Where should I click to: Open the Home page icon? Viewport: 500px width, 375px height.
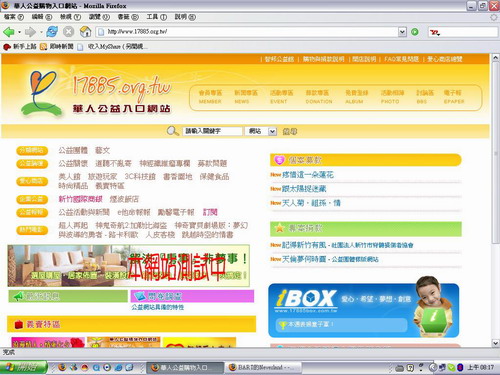click(86, 32)
